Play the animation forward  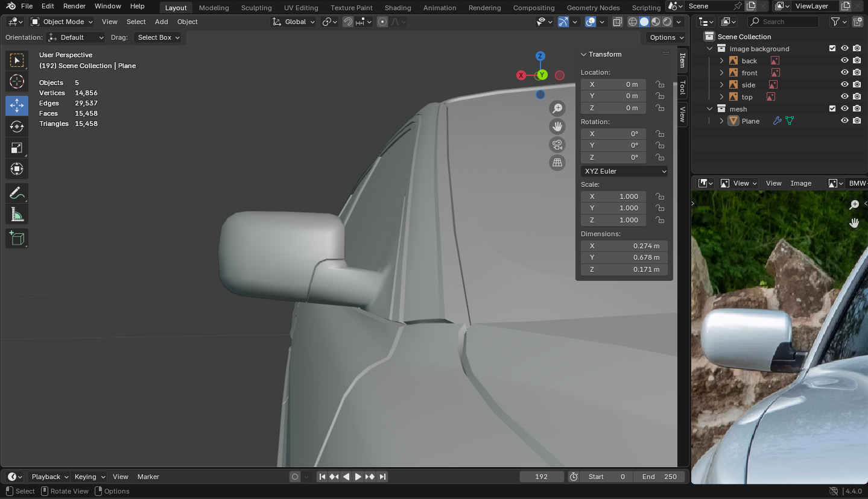[x=358, y=477]
